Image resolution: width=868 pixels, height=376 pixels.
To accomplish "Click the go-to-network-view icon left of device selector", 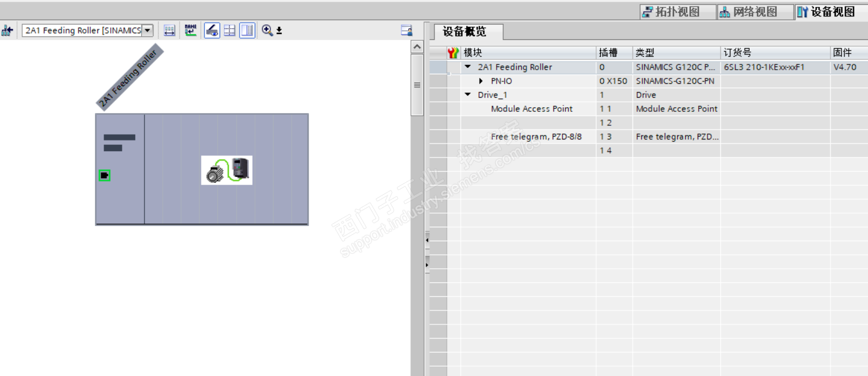I will (x=7, y=30).
